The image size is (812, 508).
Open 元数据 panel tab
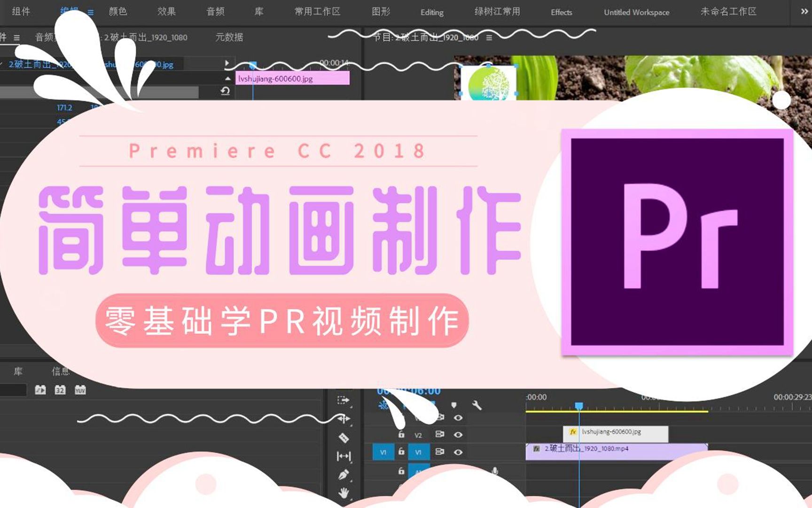click(x=229, y=37)
